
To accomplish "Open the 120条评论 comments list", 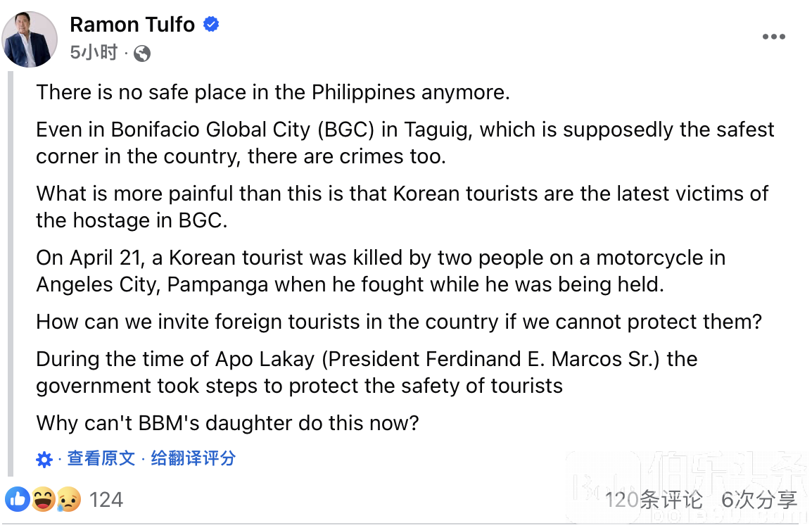I will coord(654,500).
